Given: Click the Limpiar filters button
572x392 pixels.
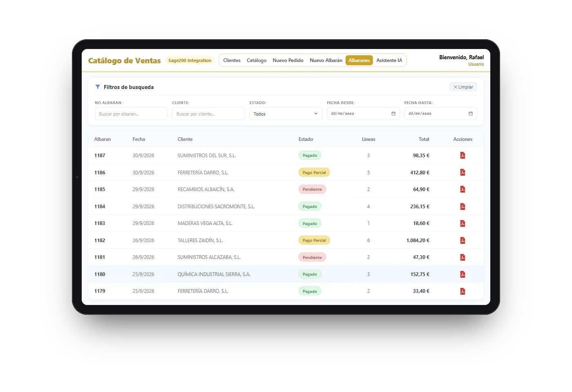Looking at the screenshot, I should point(463,87).
